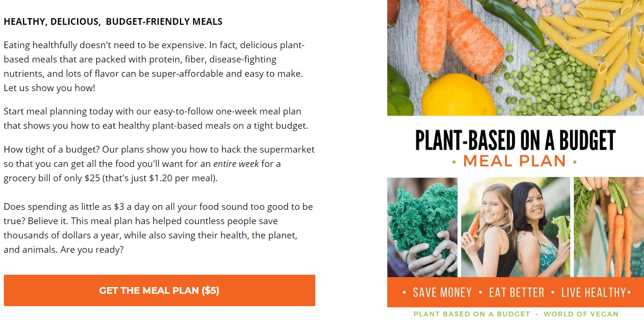Image resolution: width=644 pixels, height=320 pixels.
Task: Click the orange MEAL PLAN subtitle text
Action: coord(514,161)
